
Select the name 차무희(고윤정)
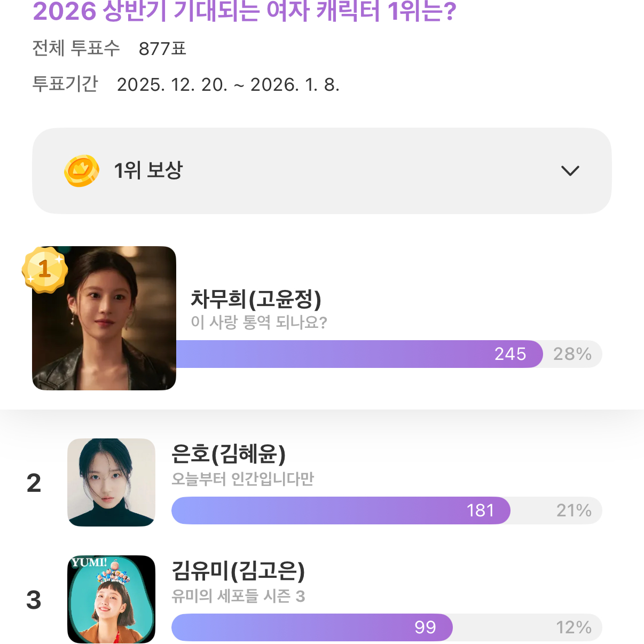point(256,299)
